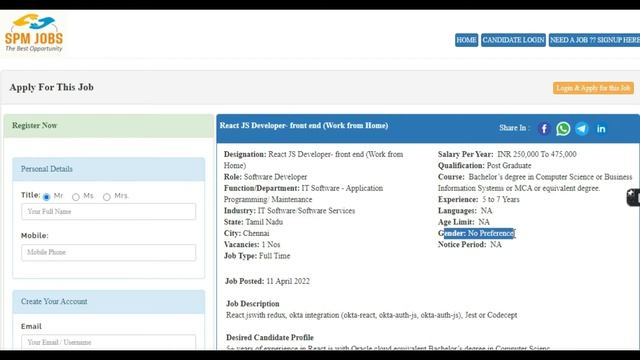Image resolution: width=640 pixels, height=360 pixels.
Task: Select the Ms. title radio button
Action: pos(76,197)
